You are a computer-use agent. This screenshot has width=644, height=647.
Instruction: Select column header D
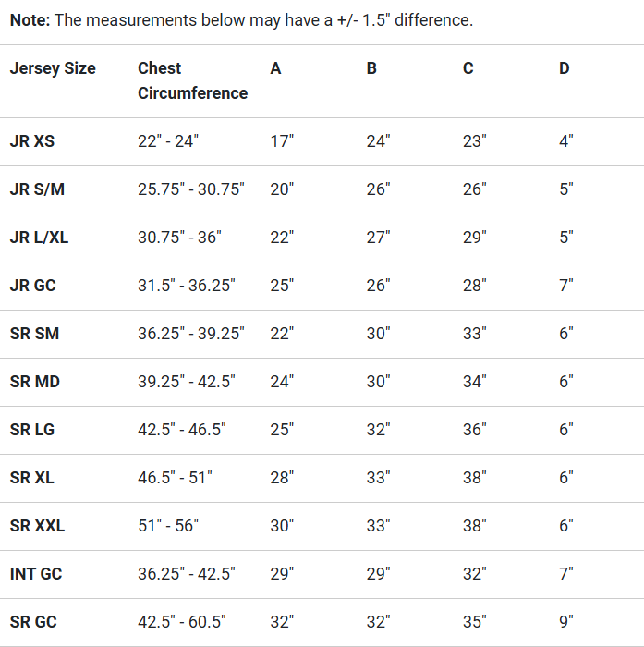[x=564, y=68]
